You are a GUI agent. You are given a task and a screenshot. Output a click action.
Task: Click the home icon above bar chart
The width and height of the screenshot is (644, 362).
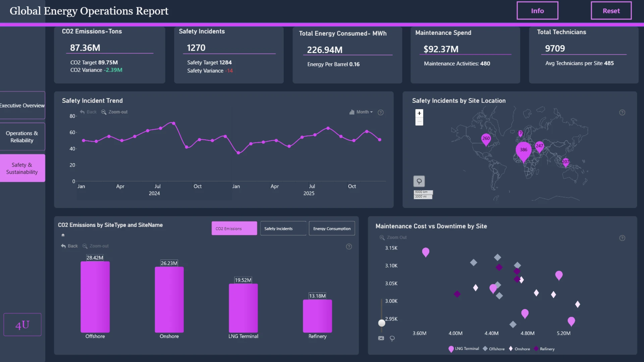(x=63, y=235)
